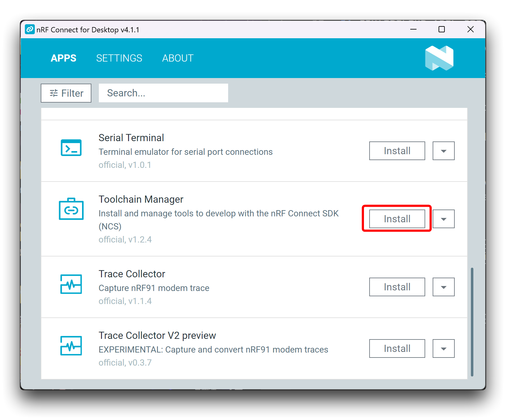Go to the ABOUT tab

178,58
